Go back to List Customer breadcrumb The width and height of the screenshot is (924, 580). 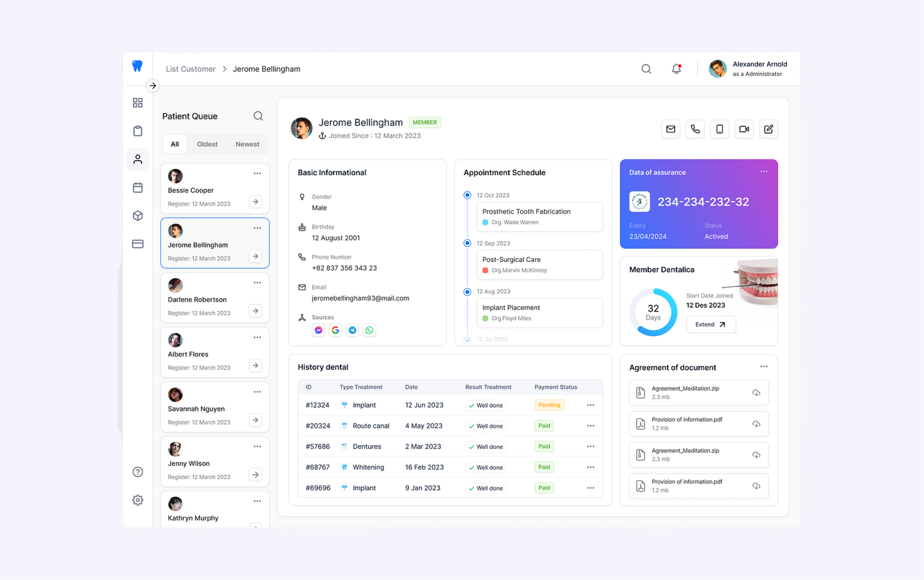click(191, 69)
